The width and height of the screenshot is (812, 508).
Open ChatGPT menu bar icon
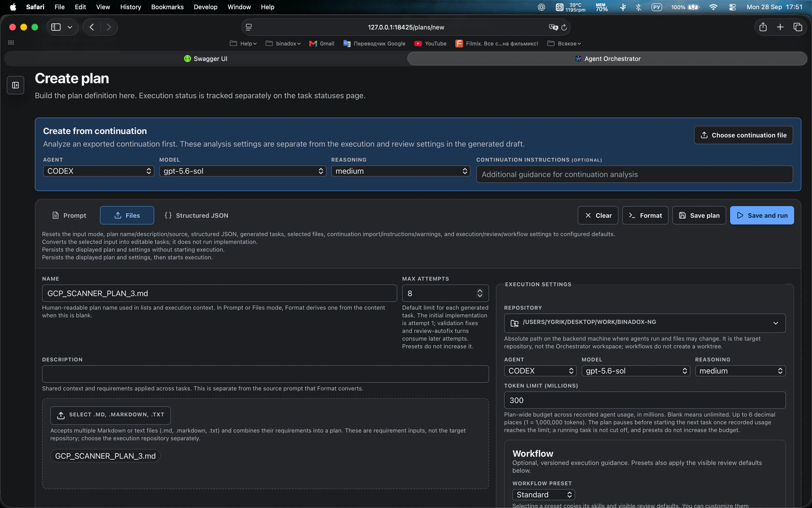(541, 7)
